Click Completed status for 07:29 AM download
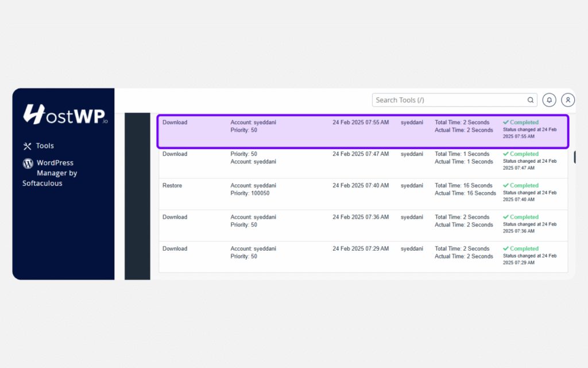The height and width of the screenshot is (368, 588). point(524,249)
